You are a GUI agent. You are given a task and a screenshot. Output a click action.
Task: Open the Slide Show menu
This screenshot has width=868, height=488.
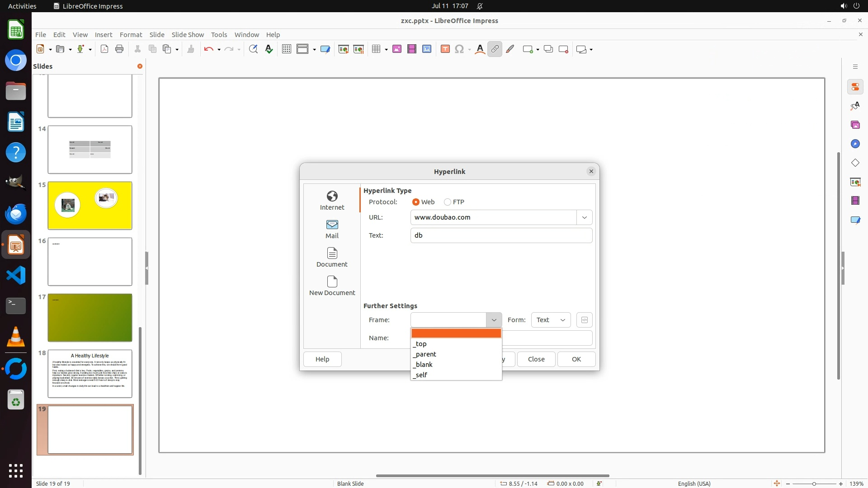tap(188, 34)
